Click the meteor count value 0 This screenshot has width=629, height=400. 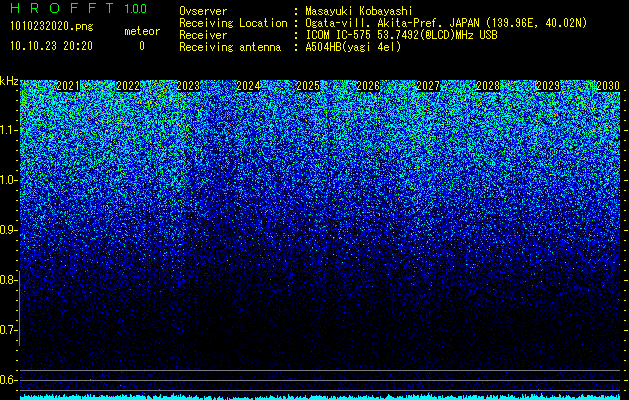point(142,46)
